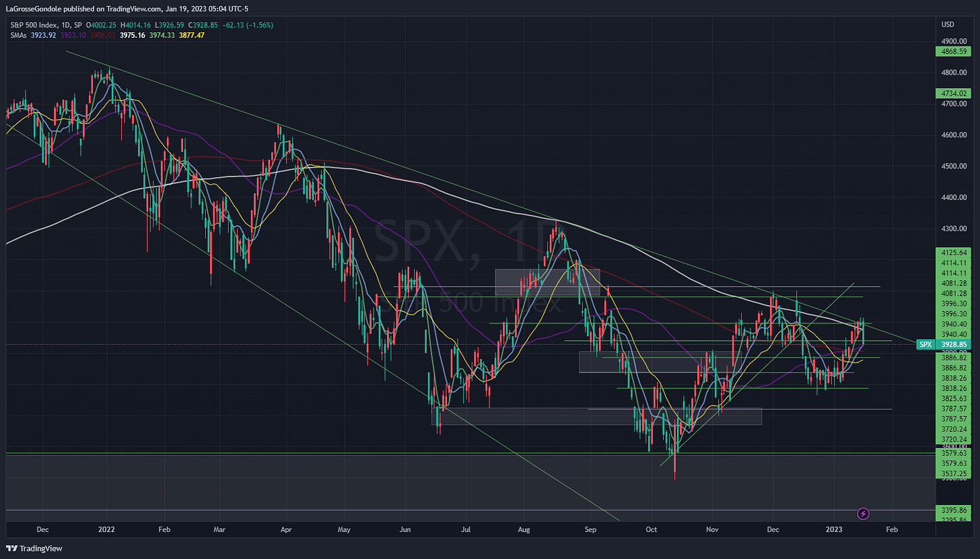The height and width of the screenshot is (559, 980).
Task: Click the Low value L3926.59
Action: [x=169, y=25]
